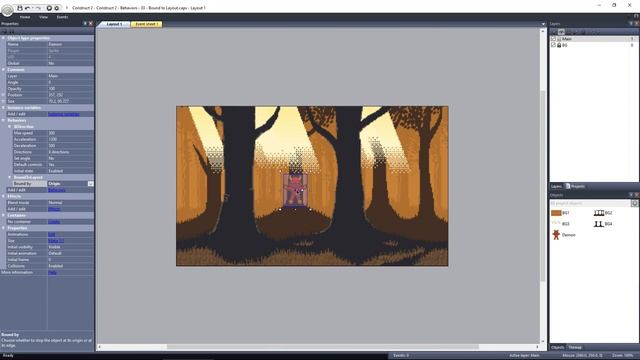Screen dimensions: 640x360
Task: Open the Events ribbon tab
Action: 62,17
